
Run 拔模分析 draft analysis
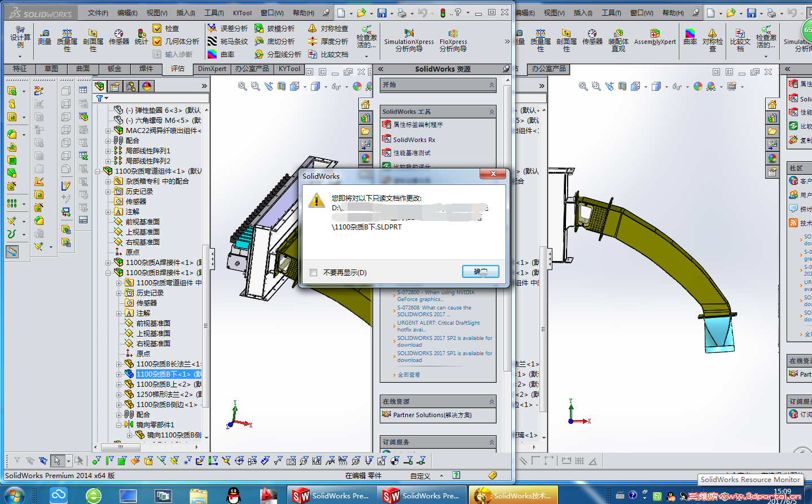coord(274,28)
